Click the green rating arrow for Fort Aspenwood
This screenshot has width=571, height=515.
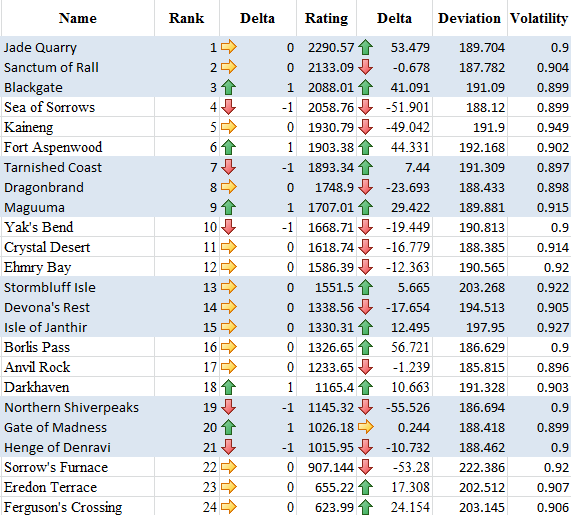pos(365,147)
